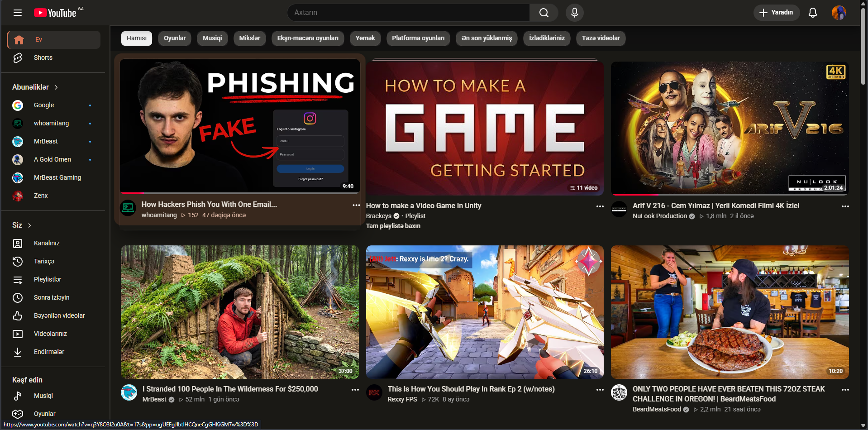Open the Google channel avatar in subscriptions
Image resolution: width=868 pixels, height=430 pixels.
point(18,105)
